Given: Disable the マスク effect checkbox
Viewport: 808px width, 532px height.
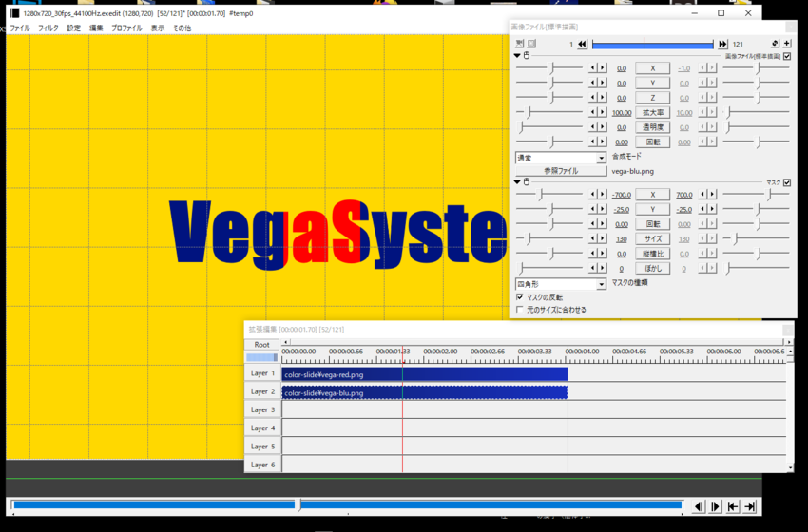Looking at the screenshot, I should coord(787,182).
